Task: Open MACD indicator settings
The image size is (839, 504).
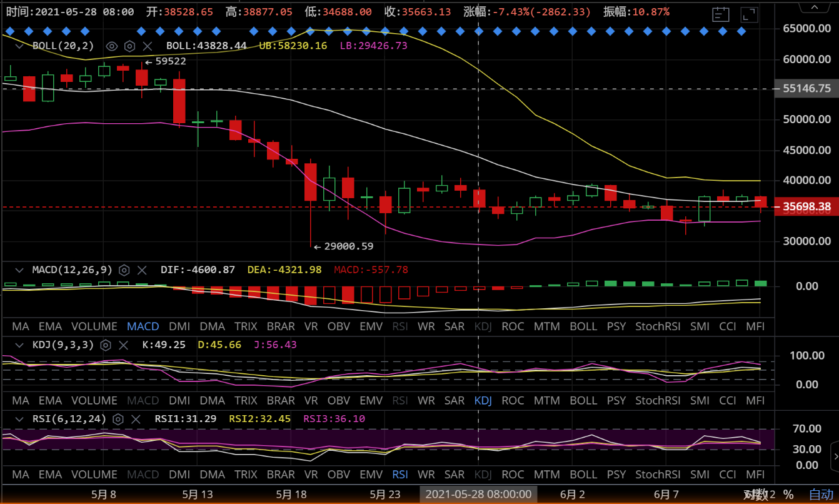Action: pos(124,270)
